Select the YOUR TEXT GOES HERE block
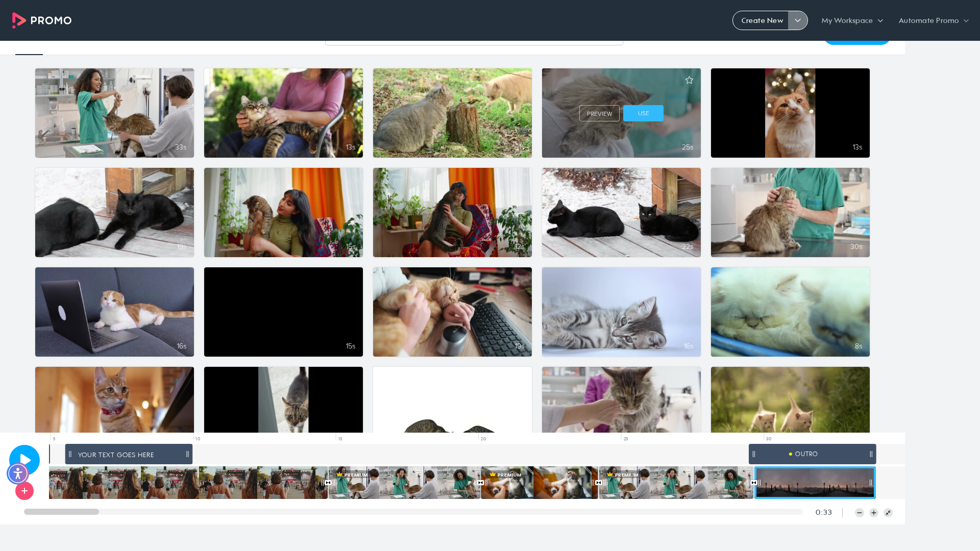Image resolution: width=980 pixels, height=551 pixels. click(x=129, y=455)
